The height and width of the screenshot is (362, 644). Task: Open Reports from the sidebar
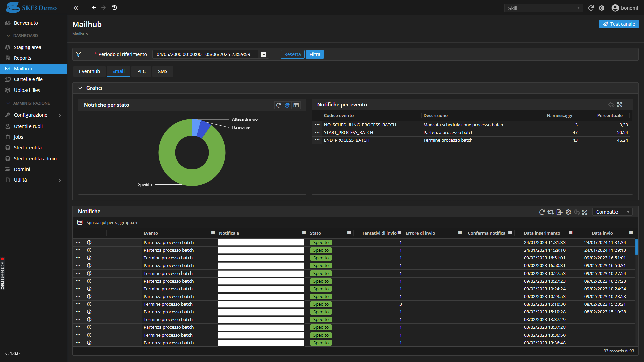[34, 58]
